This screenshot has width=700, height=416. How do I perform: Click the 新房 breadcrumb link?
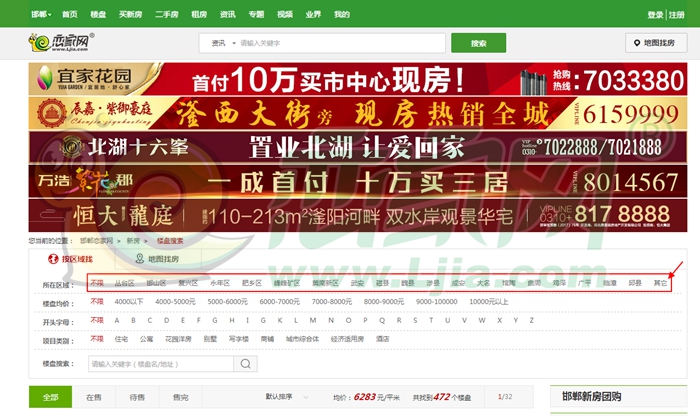(x=133, y=241)
